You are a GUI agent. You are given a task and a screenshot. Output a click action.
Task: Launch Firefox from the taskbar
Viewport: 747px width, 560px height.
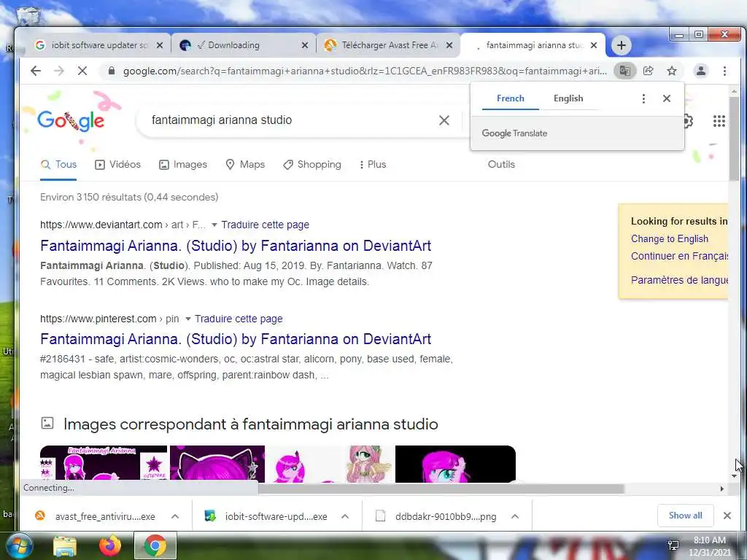110,545
